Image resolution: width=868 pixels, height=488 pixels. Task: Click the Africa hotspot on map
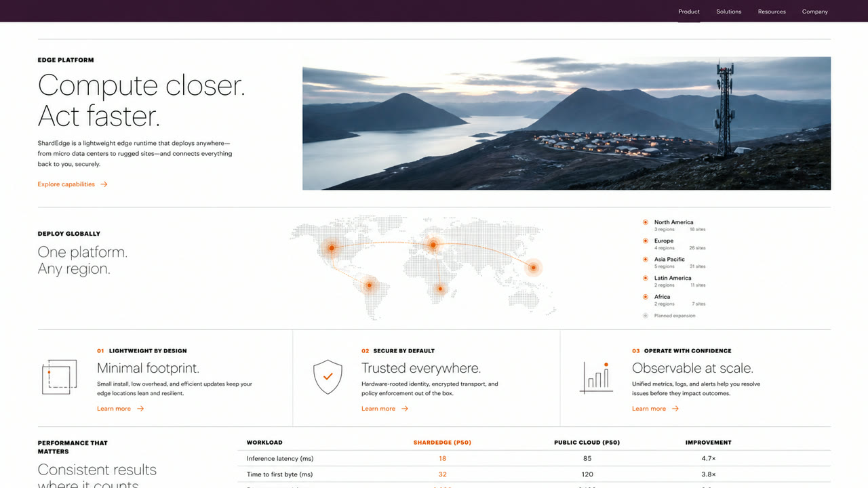440,289
